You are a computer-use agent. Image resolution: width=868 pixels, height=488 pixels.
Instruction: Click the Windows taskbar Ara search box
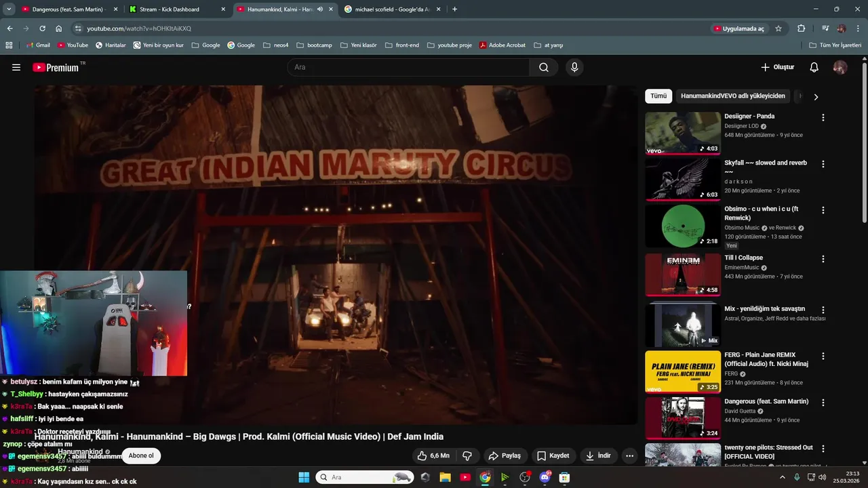(365, 477)
